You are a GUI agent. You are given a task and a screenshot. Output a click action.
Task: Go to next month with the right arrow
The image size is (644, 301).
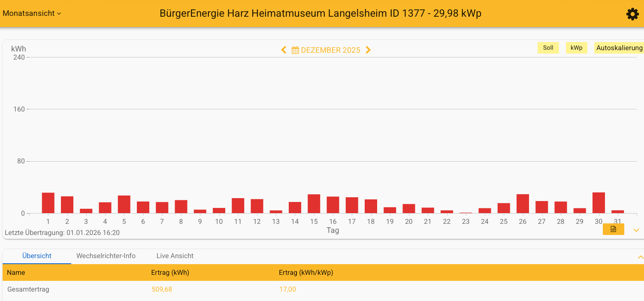tap(368, 50)
